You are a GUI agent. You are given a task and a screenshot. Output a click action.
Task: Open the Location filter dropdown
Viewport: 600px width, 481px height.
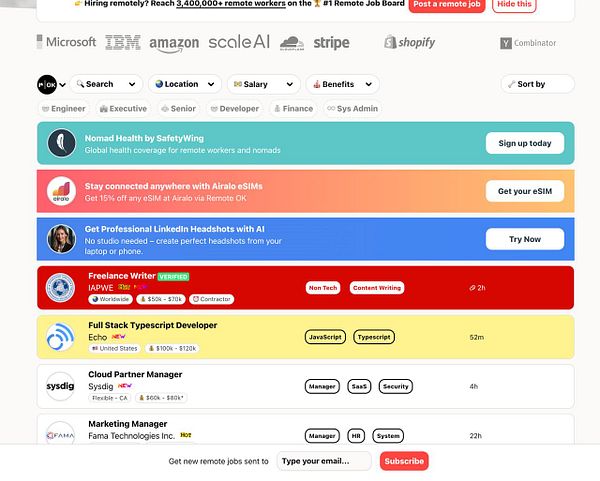[x=185, y=84]
